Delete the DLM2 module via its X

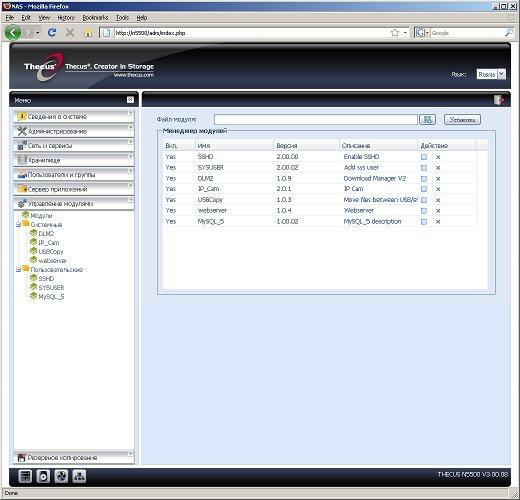coord(438,179)
